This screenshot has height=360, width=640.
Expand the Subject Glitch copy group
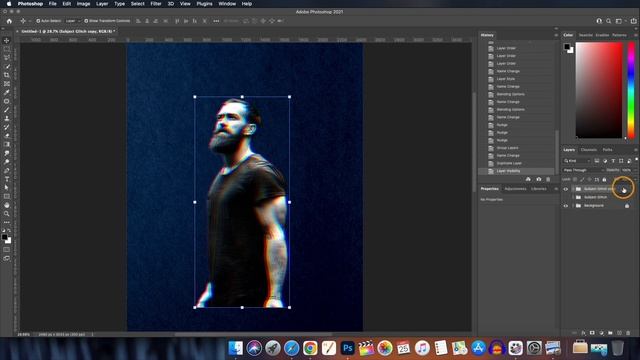tap(573, 189)
